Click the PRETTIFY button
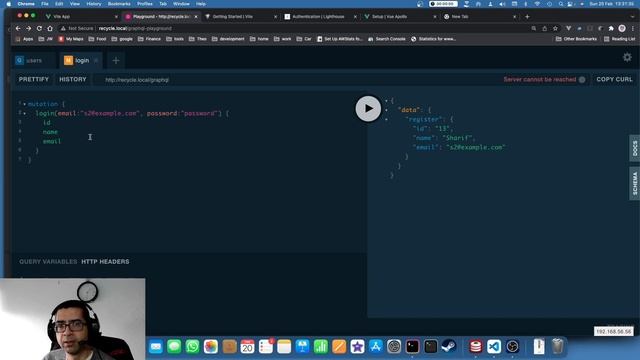Screen dimensions: 640x360 point(33,79)
